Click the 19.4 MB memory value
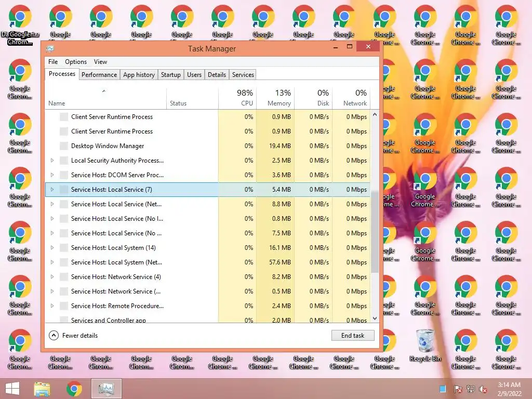Screen dimensions: 532x399 (280, 146)
